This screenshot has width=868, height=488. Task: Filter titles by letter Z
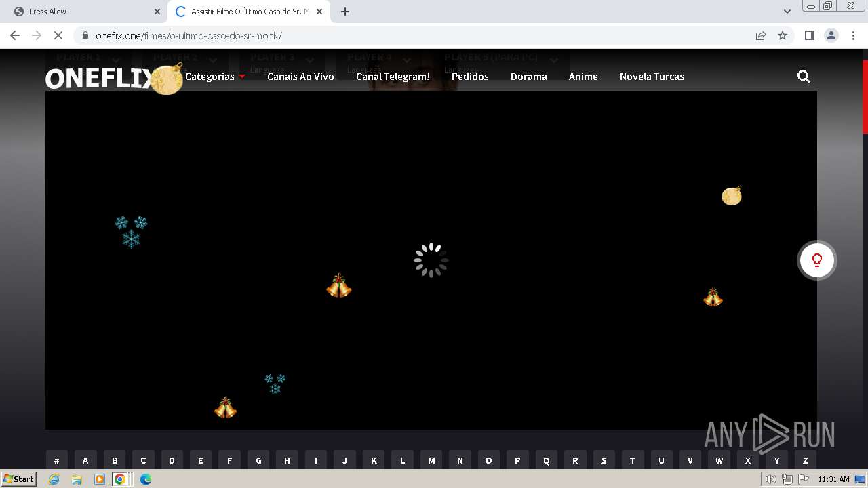click(x=806, y=460)
